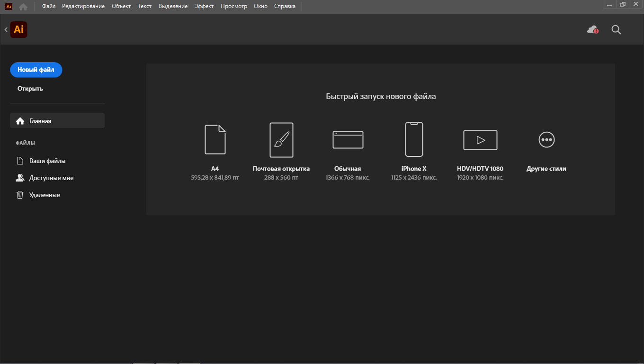Select the HDV/HDTV 1080 video preset
This screenshot has height=364, width=644.
click(x=480, y=140)
